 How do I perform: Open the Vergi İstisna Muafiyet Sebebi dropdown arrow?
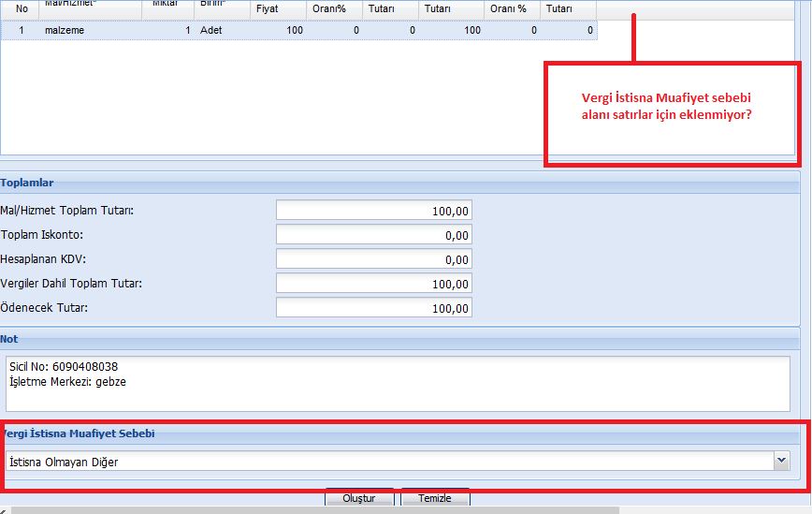click(781, 461)
